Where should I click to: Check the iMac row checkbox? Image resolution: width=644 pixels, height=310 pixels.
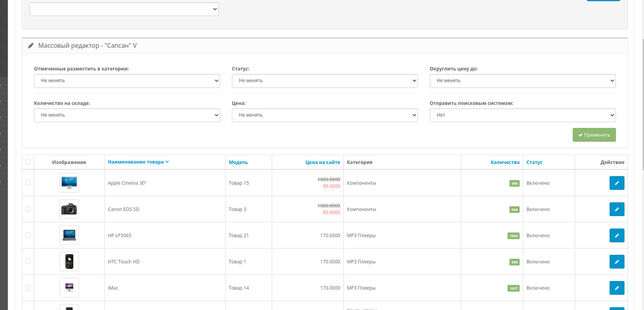click(28, 288)
